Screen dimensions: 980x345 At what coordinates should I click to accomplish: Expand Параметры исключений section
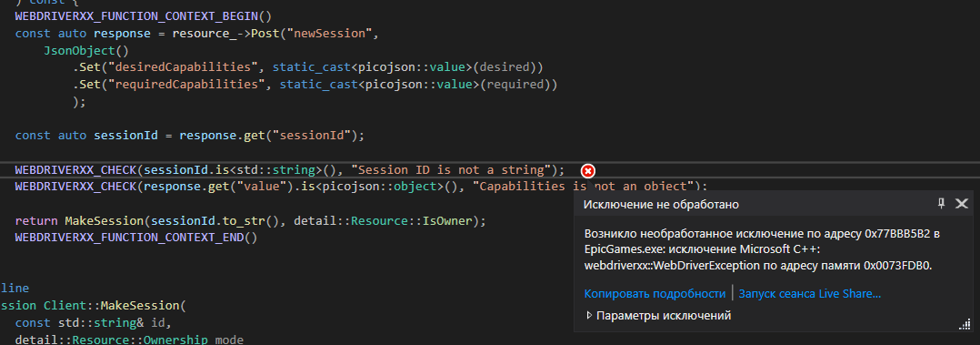pos(659,316)
